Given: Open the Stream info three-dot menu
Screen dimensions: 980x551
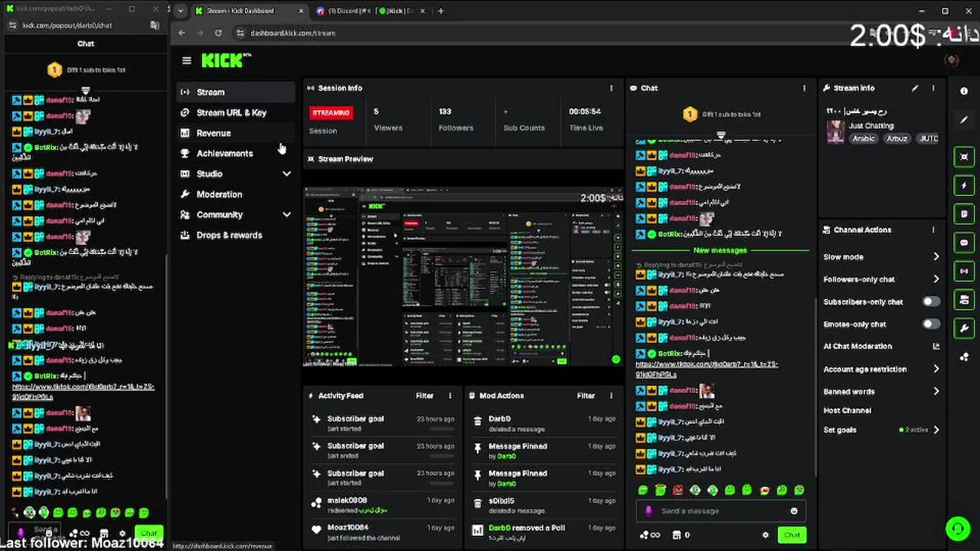Looking at the screenshot, I should pos(933,88).
